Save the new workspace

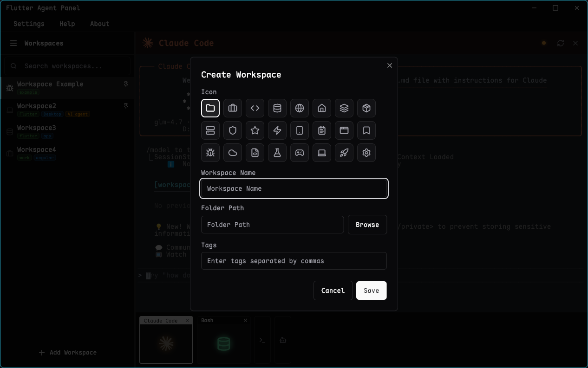click(x=372, y=291)
